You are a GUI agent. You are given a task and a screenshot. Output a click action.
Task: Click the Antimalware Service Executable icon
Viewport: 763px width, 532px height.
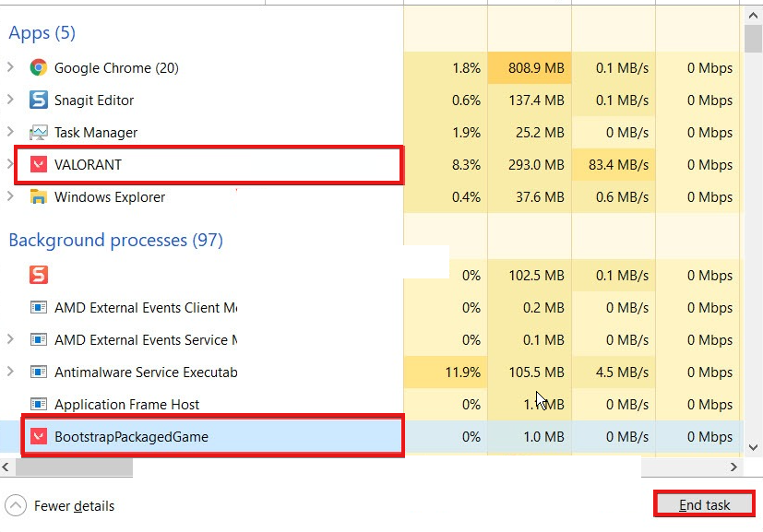(39, 372)
